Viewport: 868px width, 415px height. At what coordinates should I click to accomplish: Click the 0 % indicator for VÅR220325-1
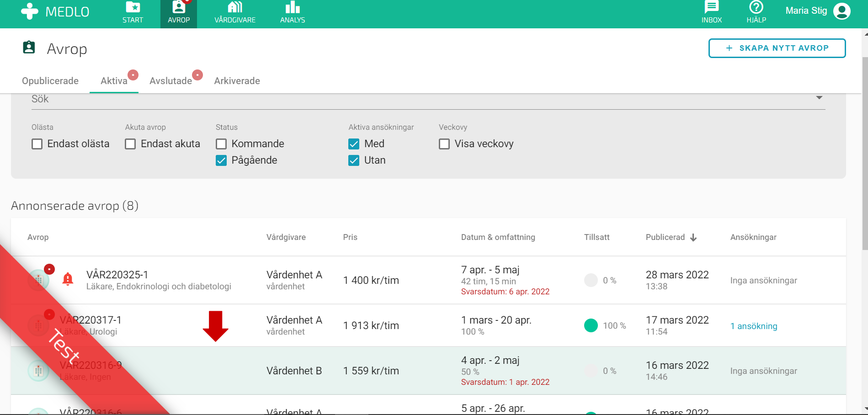(591, 280)
